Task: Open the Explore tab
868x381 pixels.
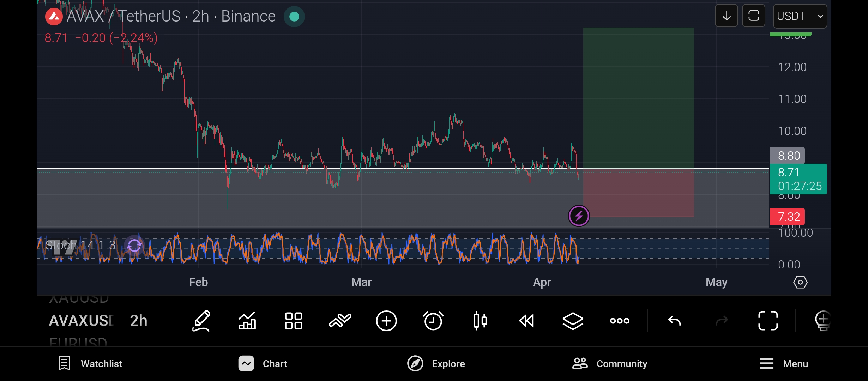Action: [436, 364]
